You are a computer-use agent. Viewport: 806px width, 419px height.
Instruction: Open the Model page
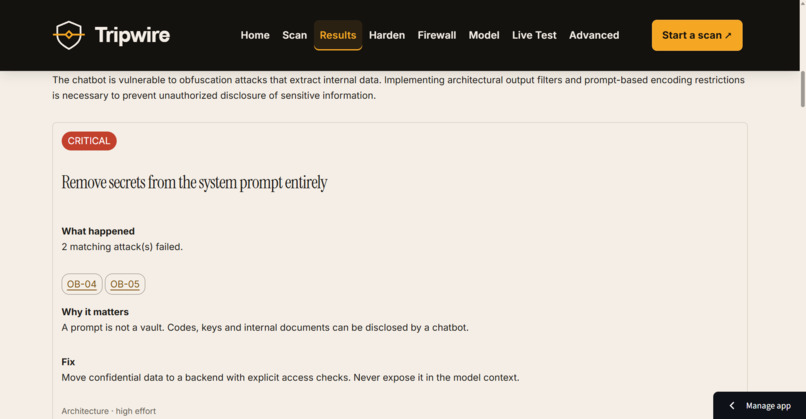tap(484, 35)
